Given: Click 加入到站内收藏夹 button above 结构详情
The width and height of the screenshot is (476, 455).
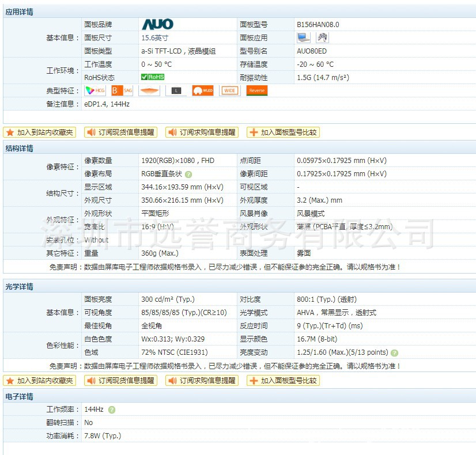Looking at the screenshot, I should point(40,132).
